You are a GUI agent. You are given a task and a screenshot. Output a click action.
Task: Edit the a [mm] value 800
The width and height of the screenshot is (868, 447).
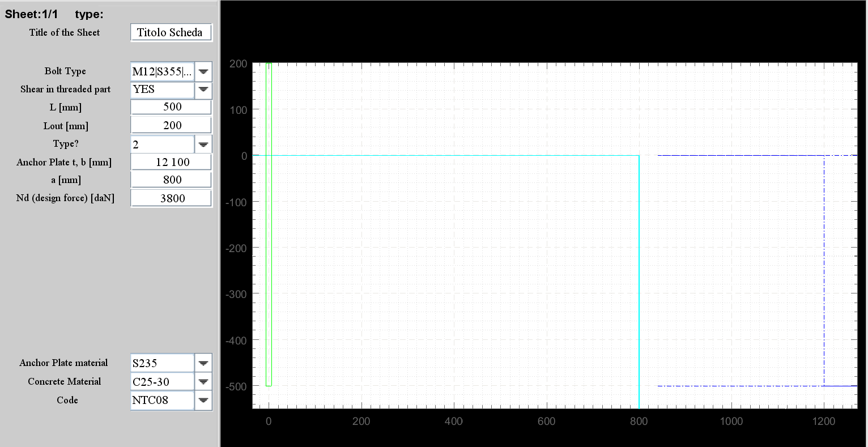[x=171, y=180]
